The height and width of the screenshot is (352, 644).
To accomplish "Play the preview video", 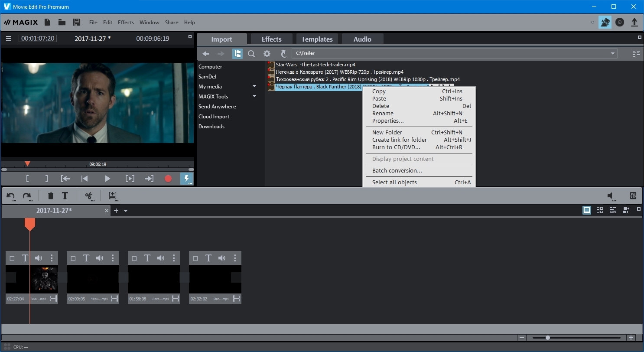I will [x=107, y=179].
